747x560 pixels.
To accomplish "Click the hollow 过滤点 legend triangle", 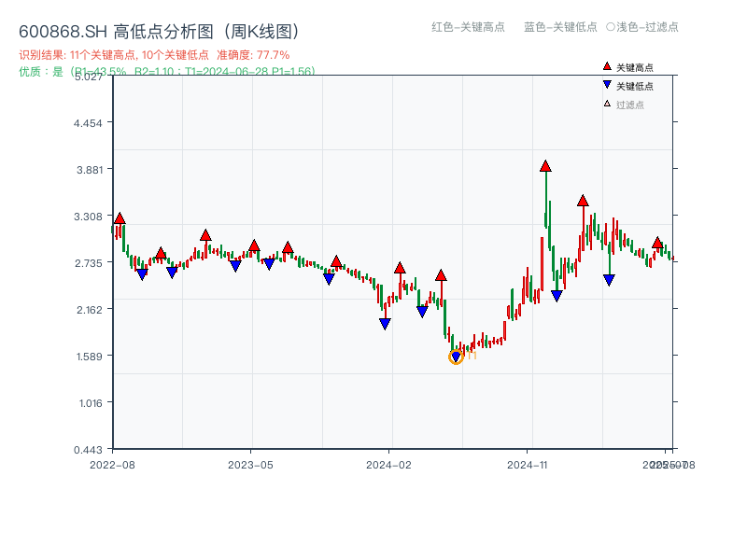I will 607,104.
